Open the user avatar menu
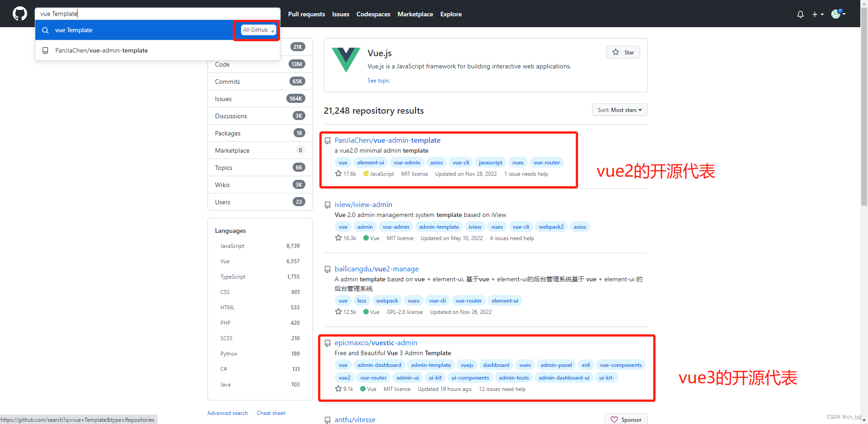This screenshot has height=424, width=868. (x=838, y=14)
